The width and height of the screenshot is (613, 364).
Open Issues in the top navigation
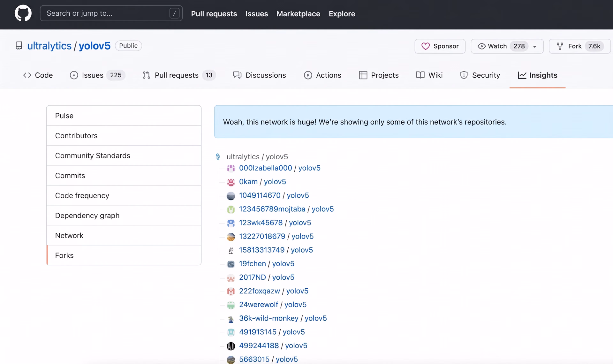pos(257,14)
